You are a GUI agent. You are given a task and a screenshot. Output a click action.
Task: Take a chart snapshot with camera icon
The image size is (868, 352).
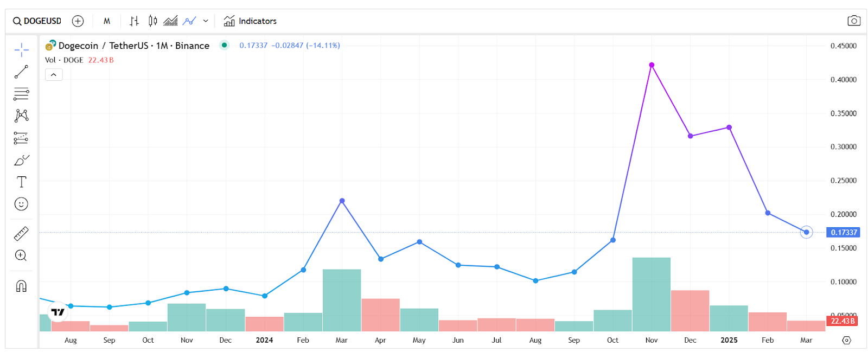coord(853,21)
